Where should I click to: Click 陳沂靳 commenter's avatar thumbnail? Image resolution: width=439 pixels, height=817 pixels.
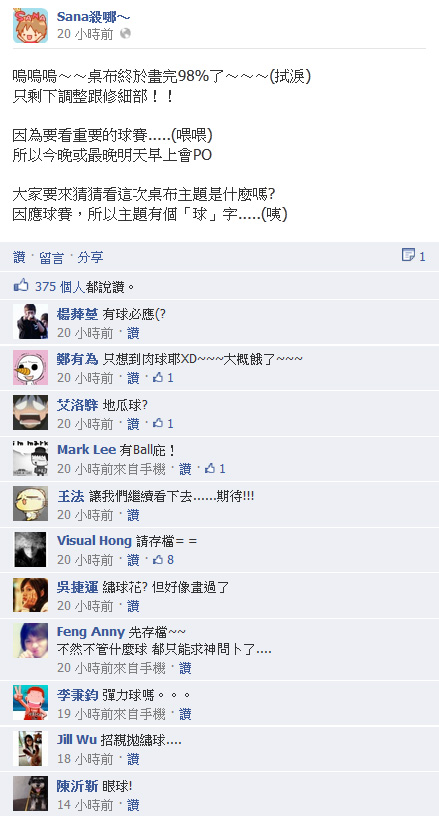(x=30, y=794)
